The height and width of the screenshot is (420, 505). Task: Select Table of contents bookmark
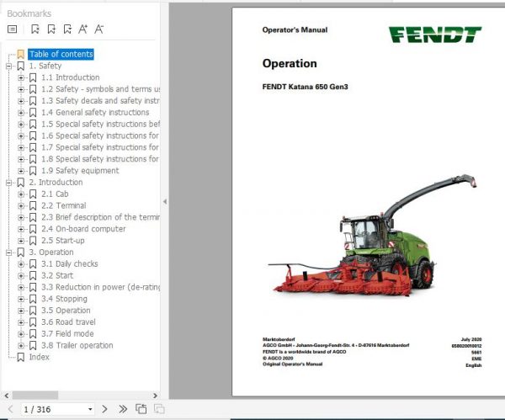[x=61, y=54]
